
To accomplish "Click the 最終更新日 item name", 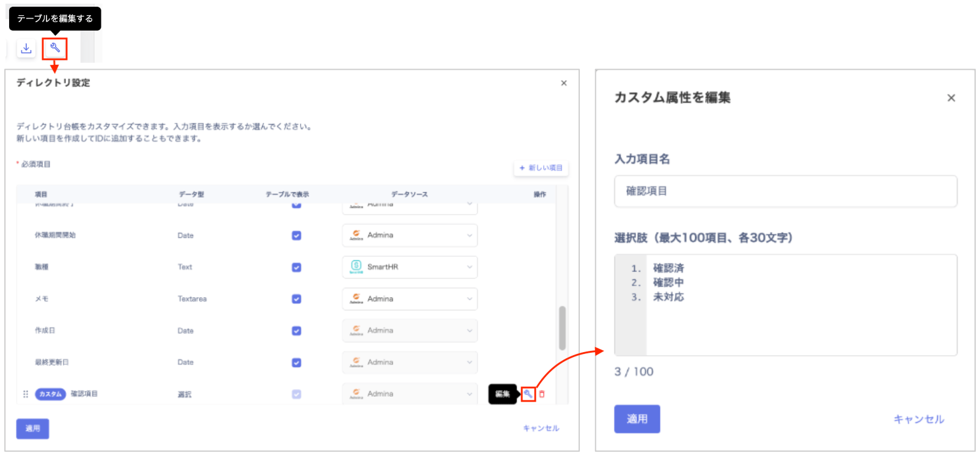I will click(x=51, y=362).
